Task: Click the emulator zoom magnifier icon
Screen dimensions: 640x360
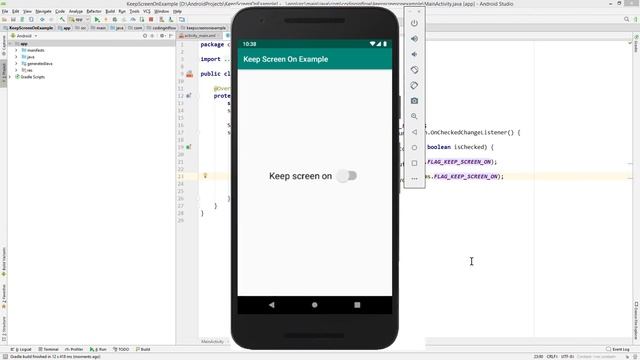Action: point(414,116)
